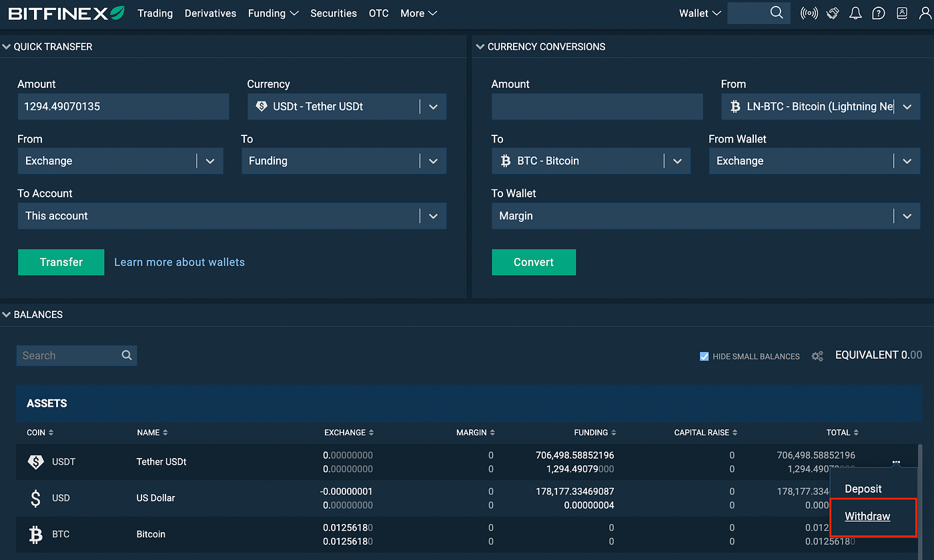The width and height of the screenshot is (934, 560).
Task: Open the Derivatives menu
Action: pos(210,13)
